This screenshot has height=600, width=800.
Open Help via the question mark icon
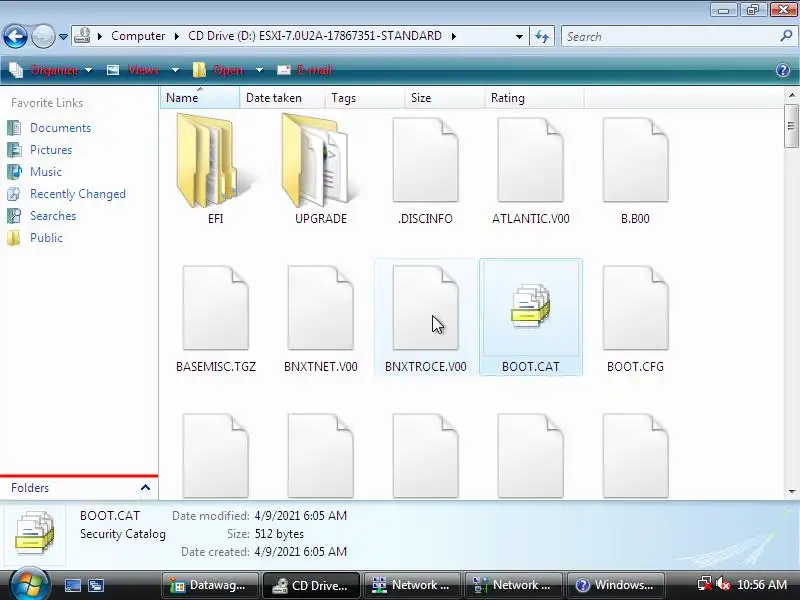(783, 70)
